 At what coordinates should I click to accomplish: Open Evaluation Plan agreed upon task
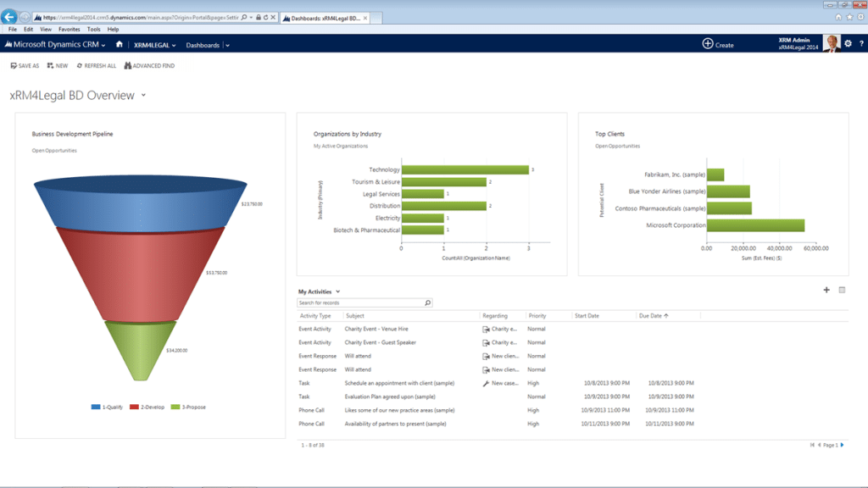(390, 396)
